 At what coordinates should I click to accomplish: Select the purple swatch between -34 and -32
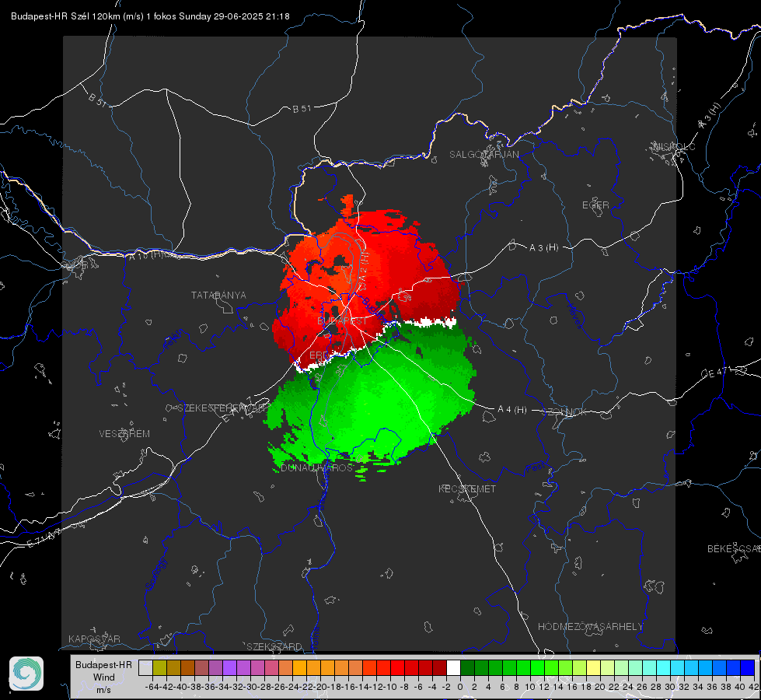tap(229, 667)
